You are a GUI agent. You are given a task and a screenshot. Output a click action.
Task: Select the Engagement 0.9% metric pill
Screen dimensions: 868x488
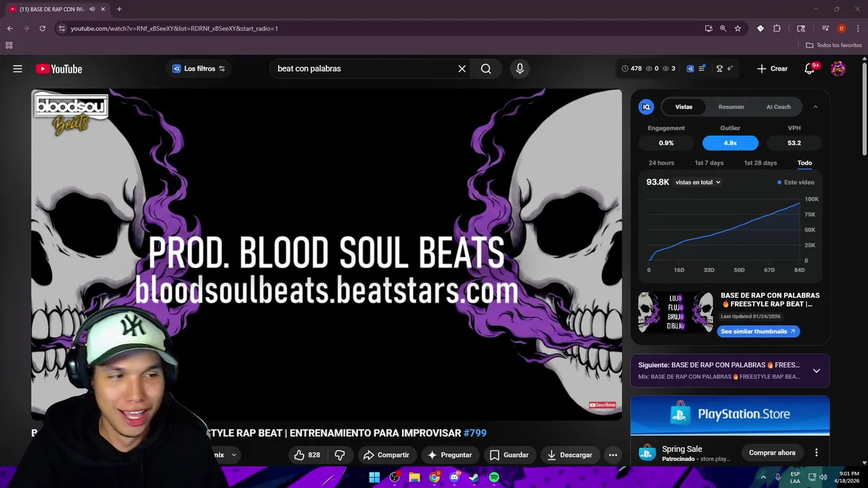(666, 143)
